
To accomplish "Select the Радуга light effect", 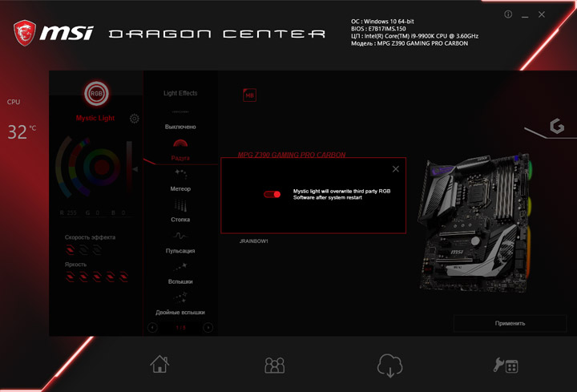I will point(180,158).
